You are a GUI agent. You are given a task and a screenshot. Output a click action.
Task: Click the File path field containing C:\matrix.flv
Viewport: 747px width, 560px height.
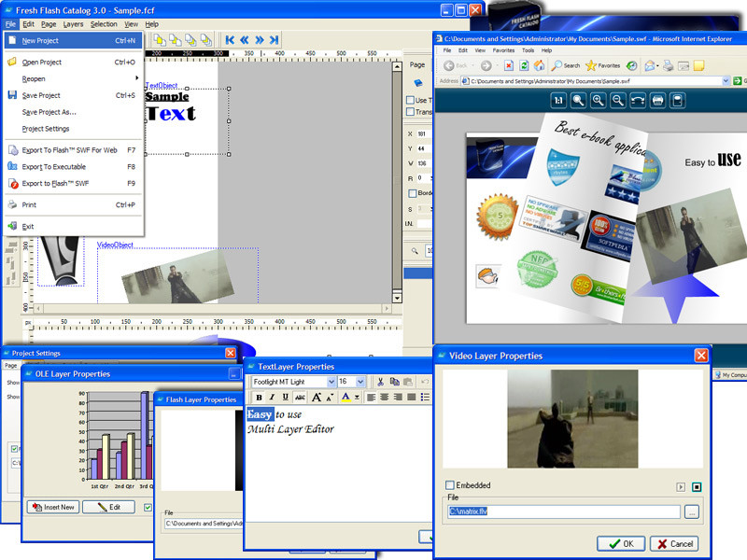click(x=564, y=511)
